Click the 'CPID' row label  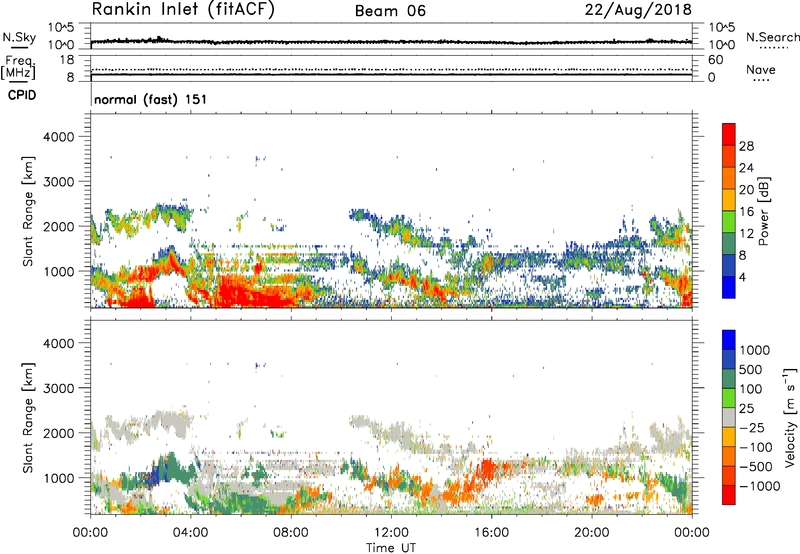(x=21, y=95)
